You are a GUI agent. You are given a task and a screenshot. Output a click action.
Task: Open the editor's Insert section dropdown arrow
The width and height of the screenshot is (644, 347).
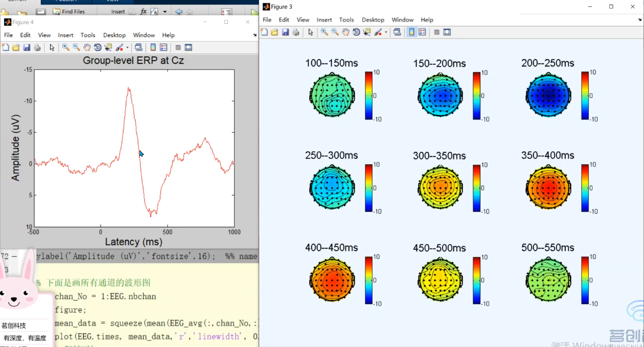(x=166, y=11)
